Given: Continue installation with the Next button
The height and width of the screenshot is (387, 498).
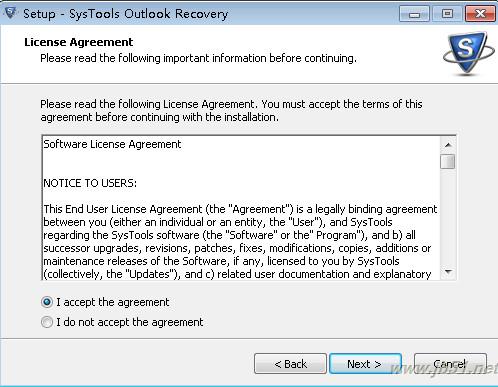Looking at the screenshot, I should [365, 364].
